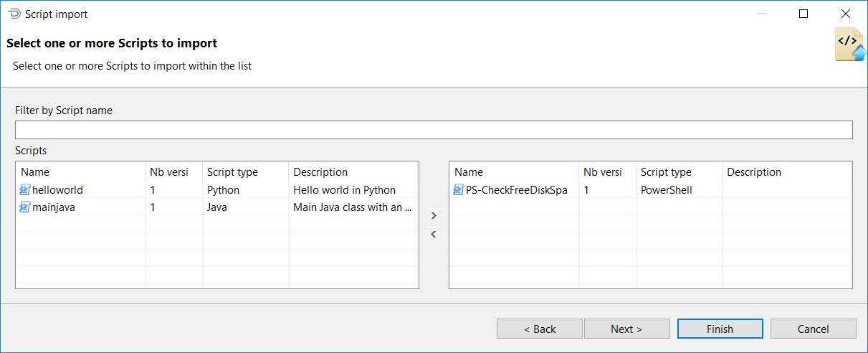Cancel the script import dialog

pyautogui.click(x=813, y=329)
